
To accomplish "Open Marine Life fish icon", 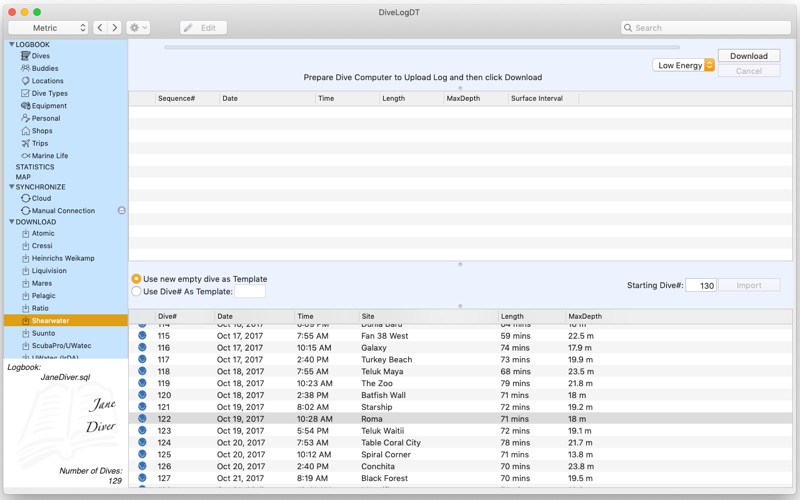I will [26, 156].
